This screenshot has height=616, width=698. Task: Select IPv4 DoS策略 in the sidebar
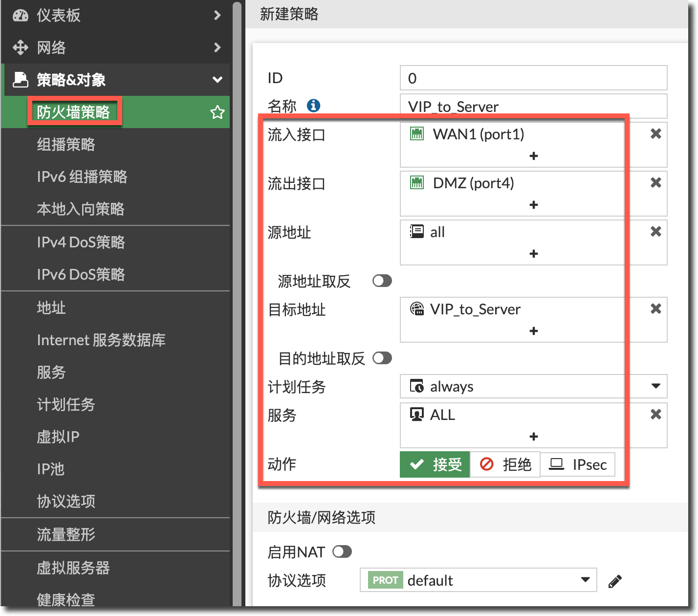coord(81,242)
